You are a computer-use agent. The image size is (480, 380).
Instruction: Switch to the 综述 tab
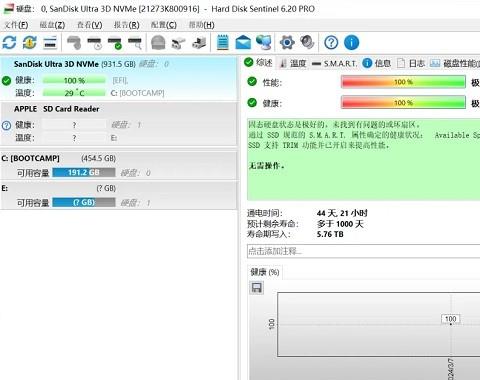click(x=259, y=63)
